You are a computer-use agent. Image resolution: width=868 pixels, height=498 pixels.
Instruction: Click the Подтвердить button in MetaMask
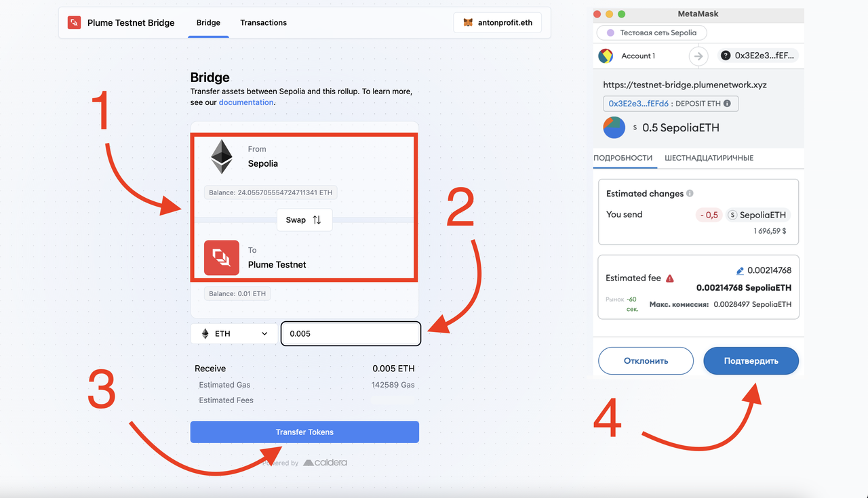point(751,361)
